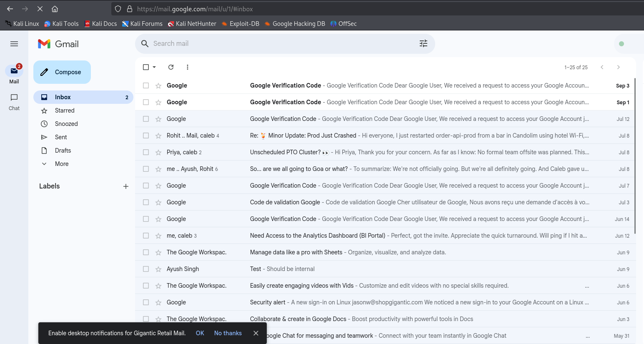The width and height of the screenshot is (644, 344).
Task: Refresh the inbox with the reload icon
Action: click(171, 67)
